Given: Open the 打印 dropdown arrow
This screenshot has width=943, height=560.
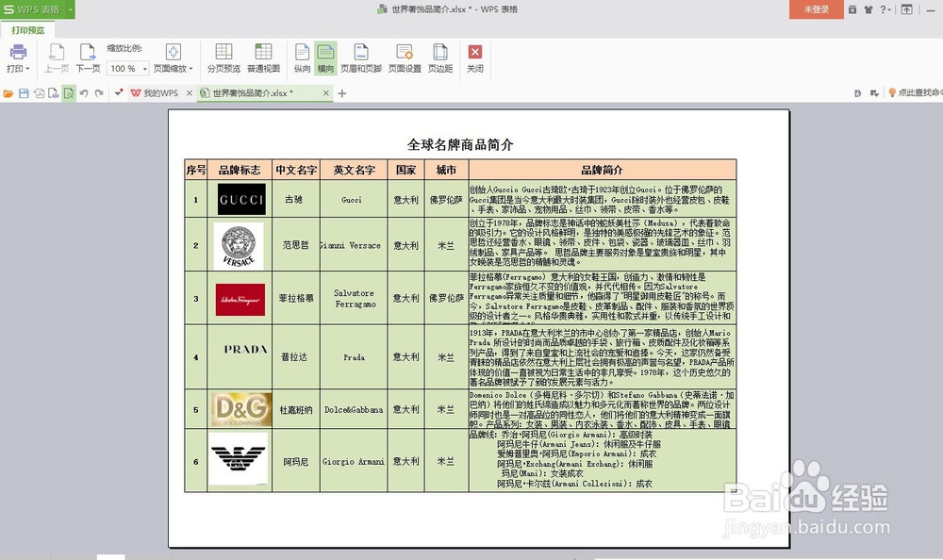Looking at the screenshot, I should tap(27, 69).
